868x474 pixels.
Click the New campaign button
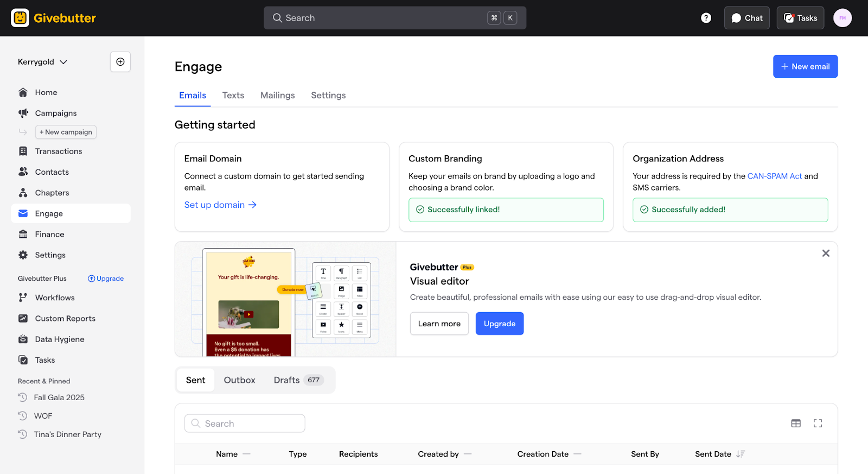point(66,132)
